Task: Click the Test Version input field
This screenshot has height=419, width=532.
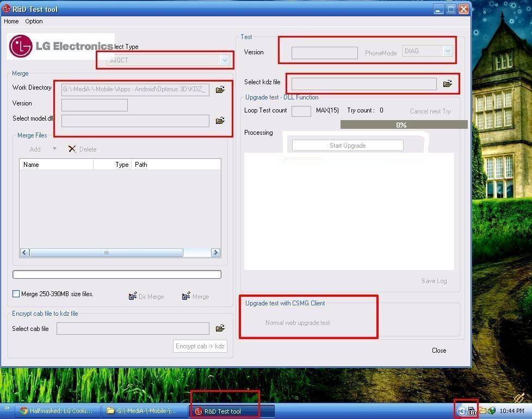Action: pos(325,53)
